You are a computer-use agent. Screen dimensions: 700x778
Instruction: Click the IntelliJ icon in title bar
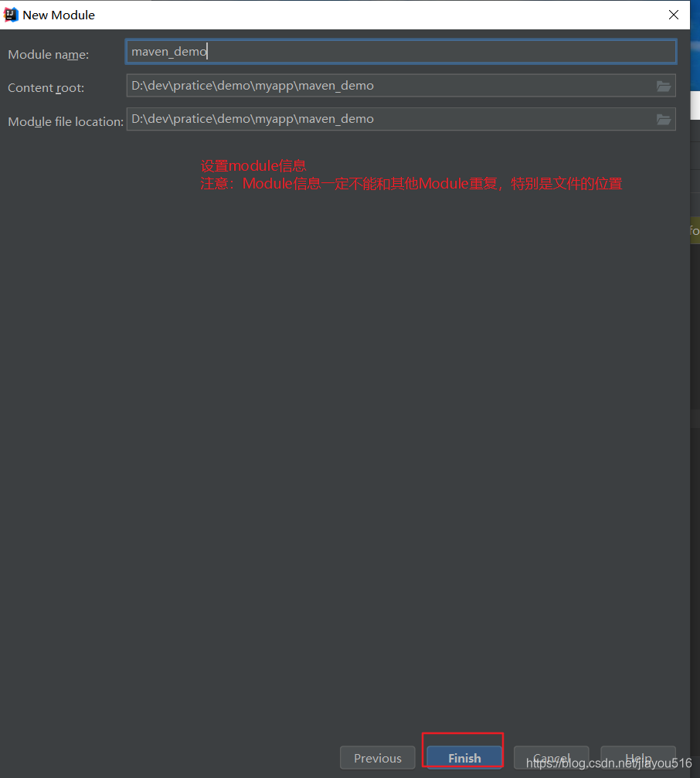[11, 15]
